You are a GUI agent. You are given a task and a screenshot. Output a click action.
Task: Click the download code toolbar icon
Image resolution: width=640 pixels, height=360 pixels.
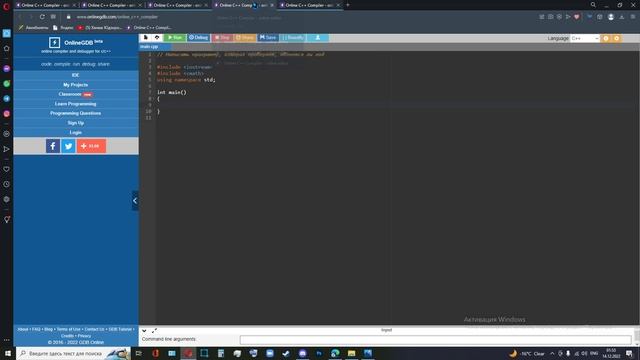[318, 38]
